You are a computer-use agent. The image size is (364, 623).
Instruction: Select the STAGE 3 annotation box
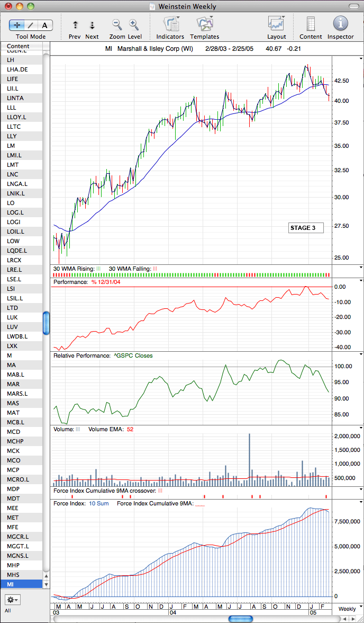tap(306, 228)
